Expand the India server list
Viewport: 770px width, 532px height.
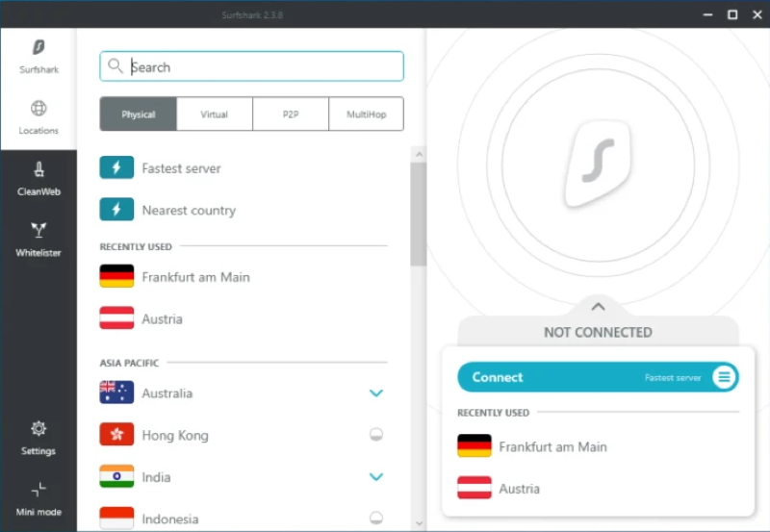click(376, 476)
